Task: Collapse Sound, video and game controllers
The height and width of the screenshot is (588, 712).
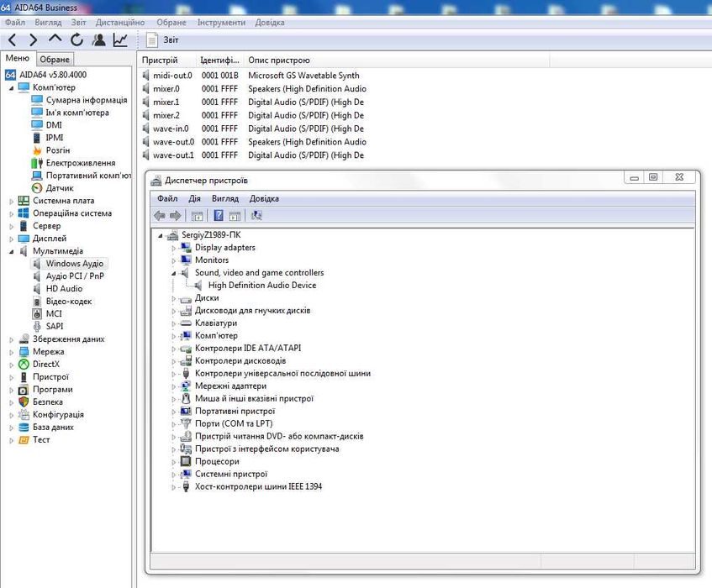Action: click(173, 273)
